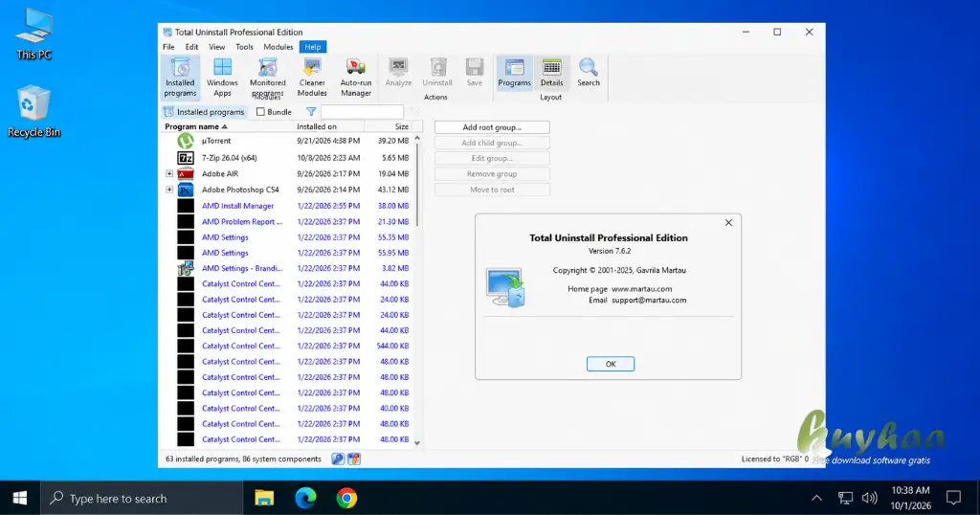Launch Google Chrome from the taskbar
The width and height of the screenshot is (980, 515).
coord(346,498)
